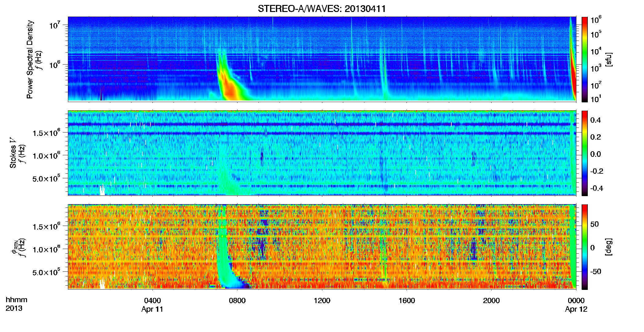
Task: Click the [sfu] color bar unit label
Action: [609, 59]
